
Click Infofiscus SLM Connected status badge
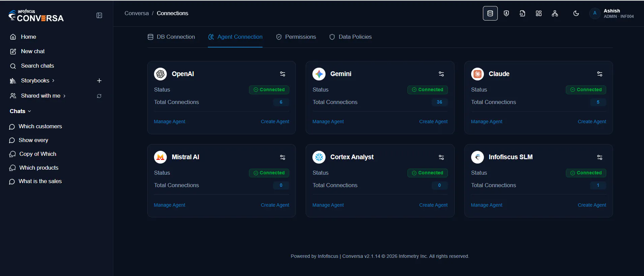pos(586,173)
